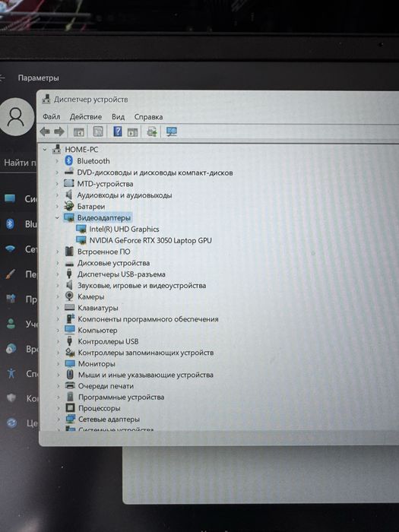Select Программные устройства item

click(x=122, y=397)
